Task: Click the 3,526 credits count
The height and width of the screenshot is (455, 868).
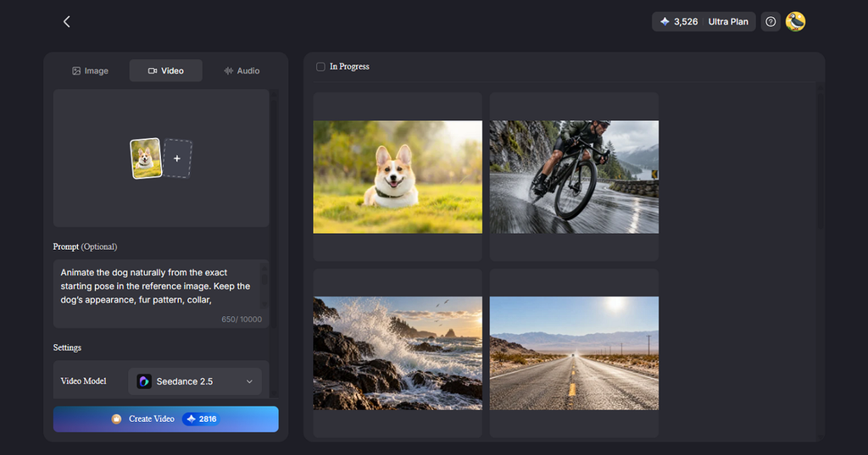Action: coord(686,21)
